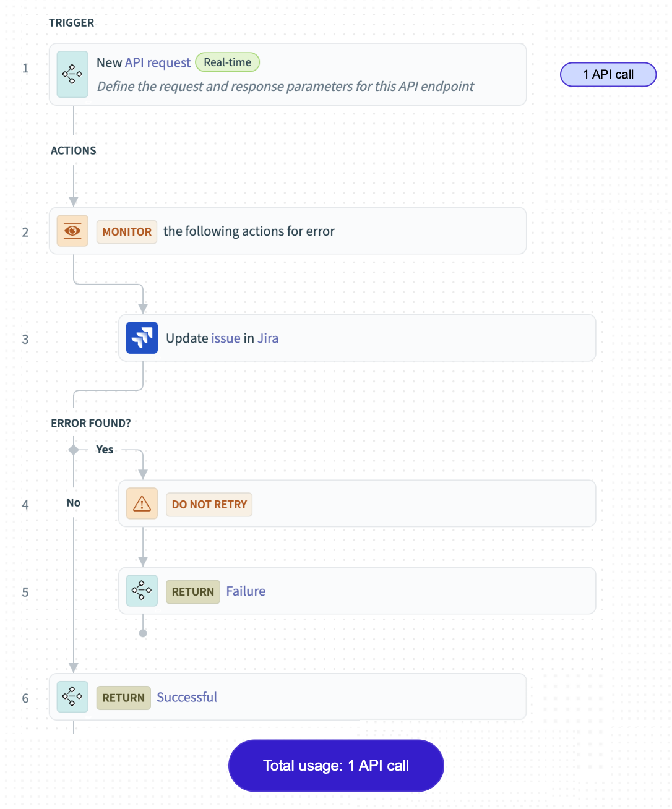Click the Failure return value text
Screen dimensions: 672x809
click(x=246, y=591)
